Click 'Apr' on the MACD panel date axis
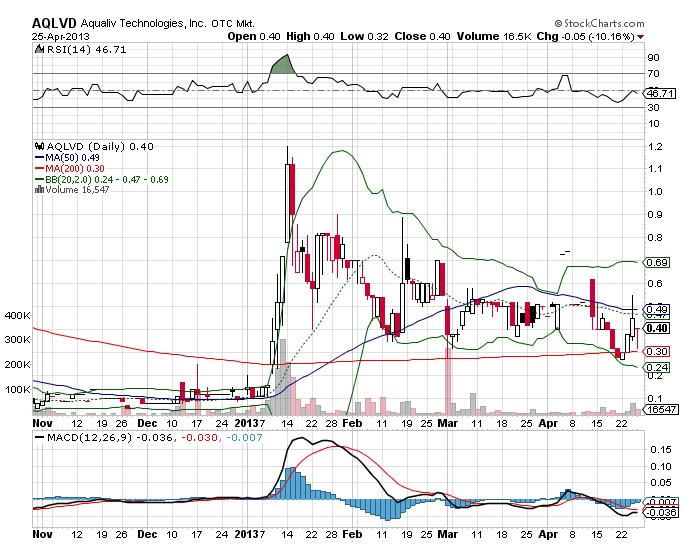Screen dimensions: 692x553 coord(548,534)
